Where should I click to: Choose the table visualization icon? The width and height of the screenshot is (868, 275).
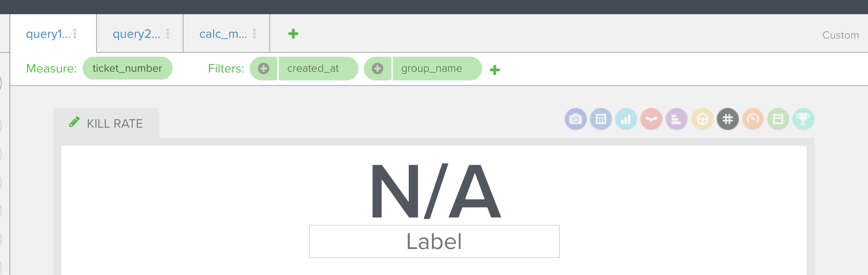pyautogui.click(x=601, y=119)
